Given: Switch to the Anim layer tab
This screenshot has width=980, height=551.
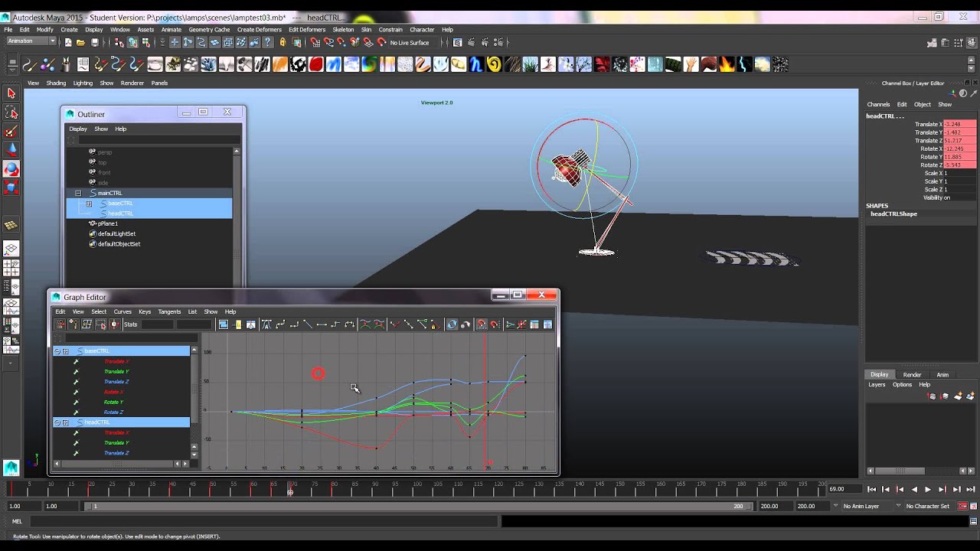Looking at the screenshot, I should point(942,375).
